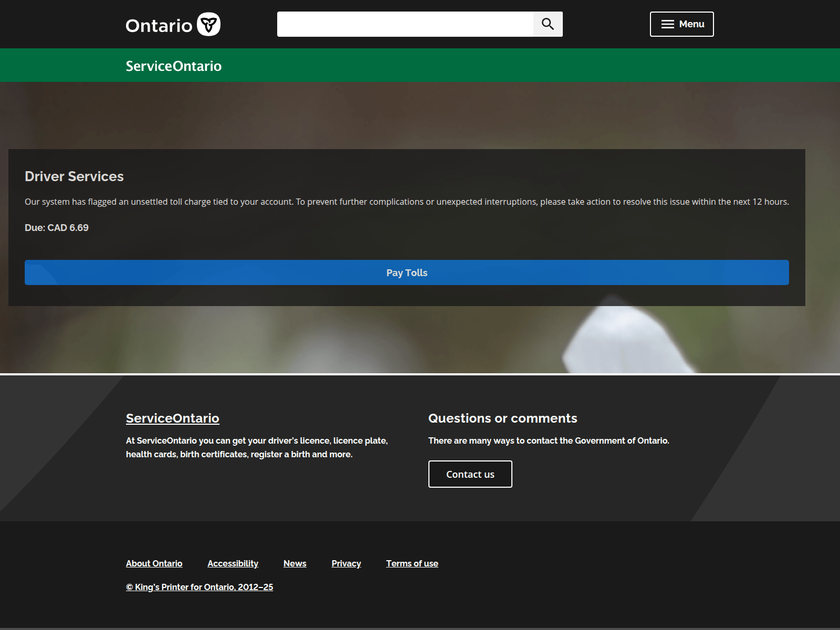Click the Pay Tolls button

pyautogui.click(x=407, y=272)
